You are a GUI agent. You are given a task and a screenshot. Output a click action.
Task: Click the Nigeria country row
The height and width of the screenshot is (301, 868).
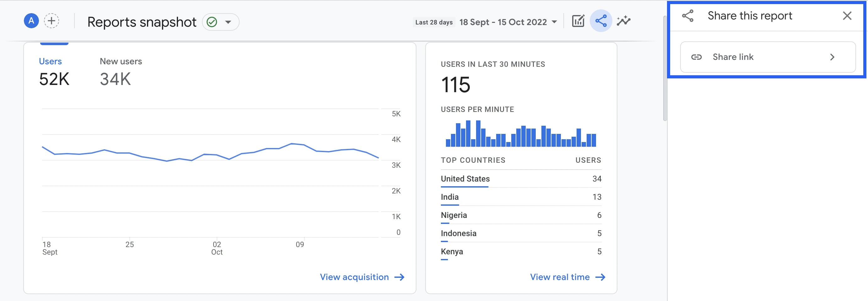pyautogui.click(x=521, y=215)
